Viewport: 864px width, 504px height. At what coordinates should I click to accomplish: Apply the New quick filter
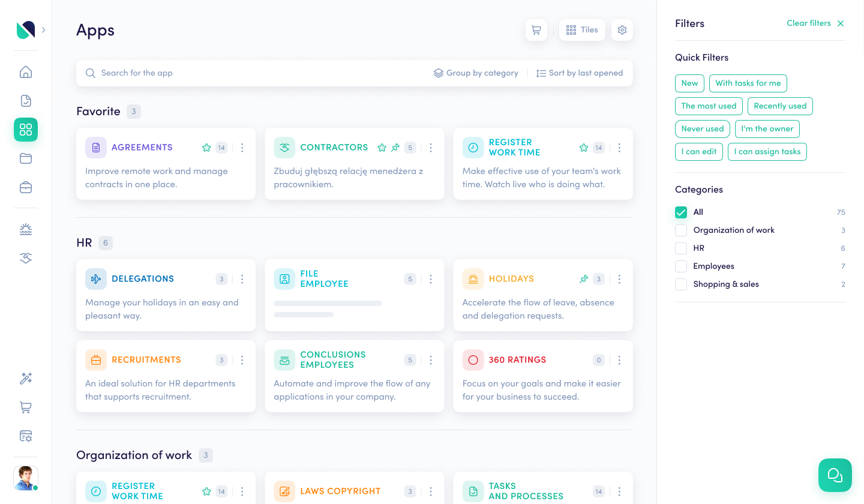[689, 83]
